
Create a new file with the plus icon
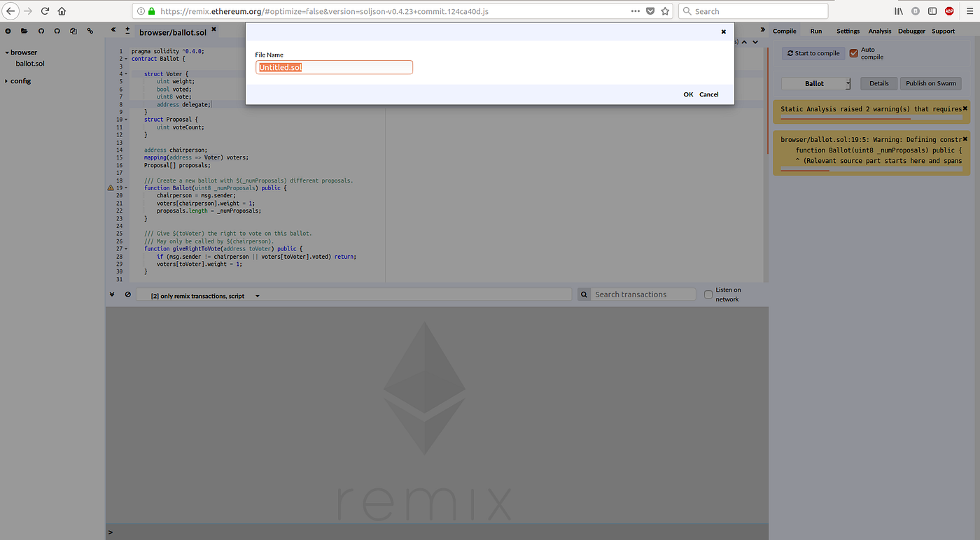pos(8,31)
